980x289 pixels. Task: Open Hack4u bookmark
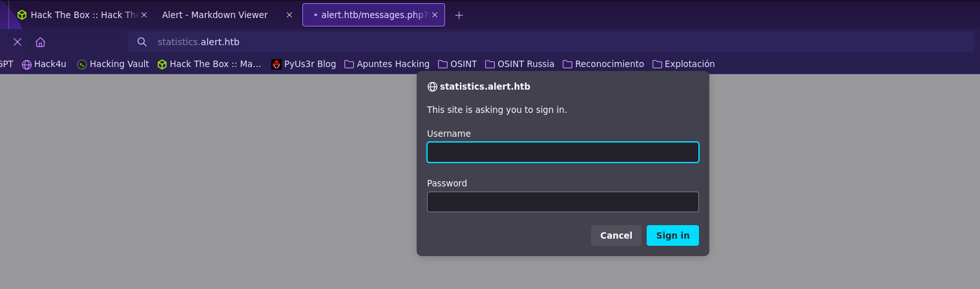pyautogui.click(x=44, y=64)
